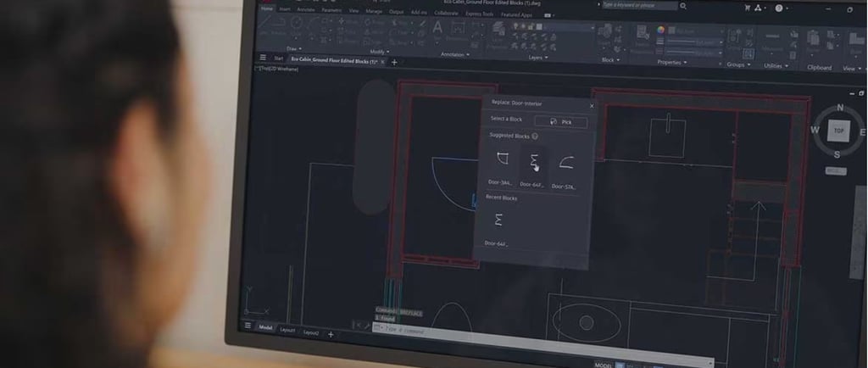Select the Text tool letter A icon
The image size is (868, 368).
[437, 26]
